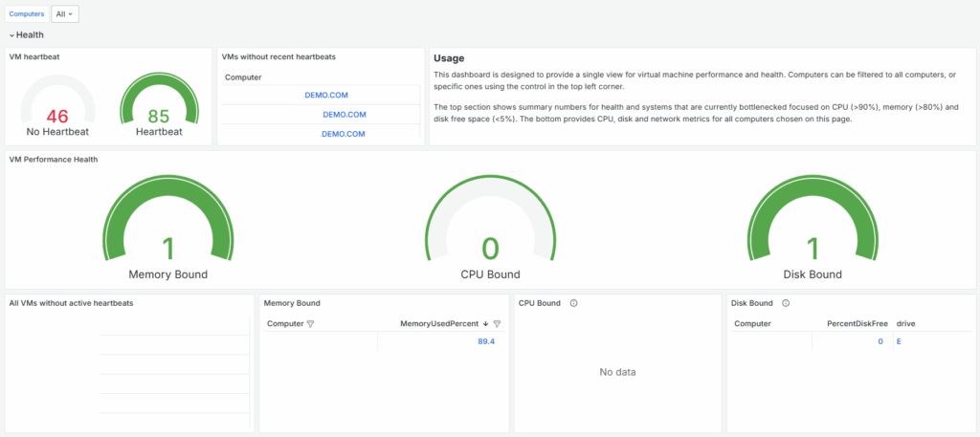
Task: Click the 'Memory Bound' gauge label
Action: tap(168, 274)
